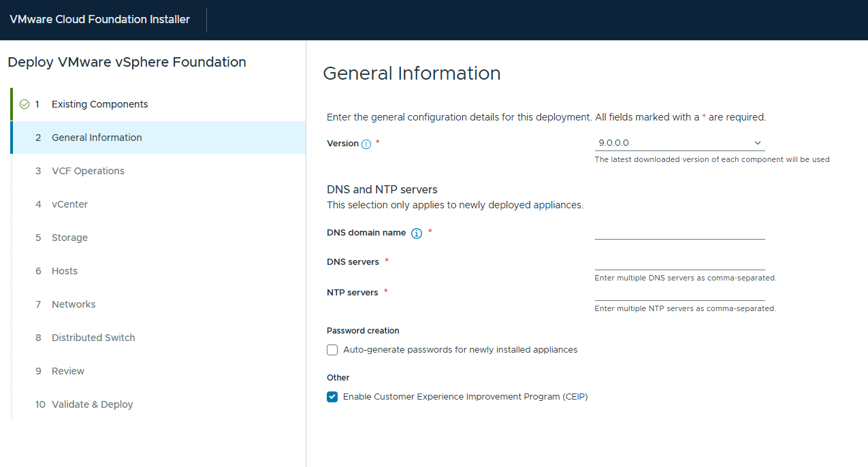Open step 6 Hosts
Screen dimensions: 868x467
[x=65, y=271]
